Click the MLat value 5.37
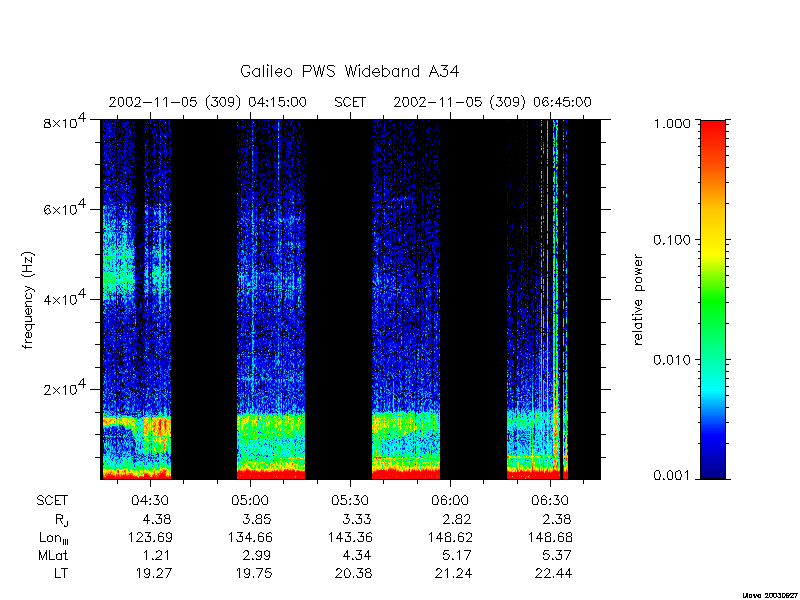 (x=557, y=555)
